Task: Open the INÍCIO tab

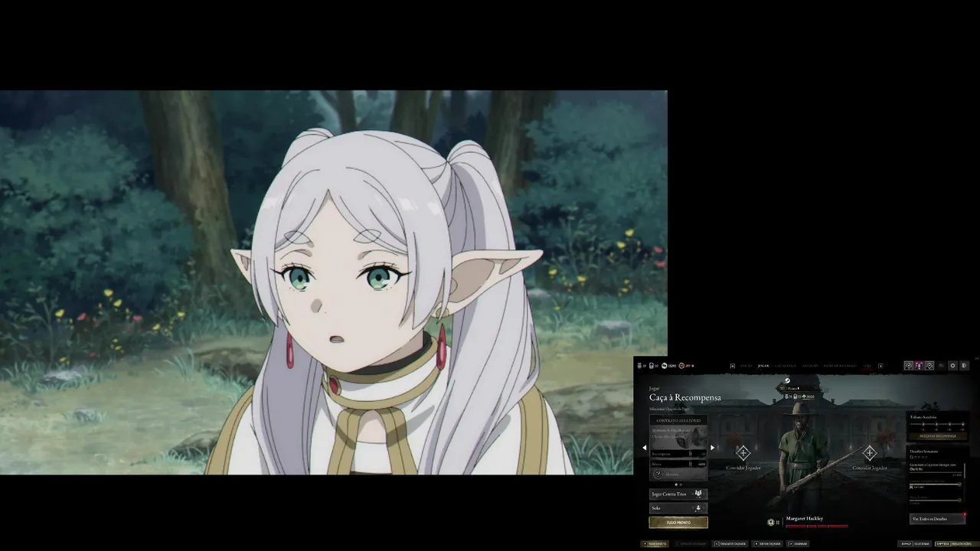Action: point(746,366)
